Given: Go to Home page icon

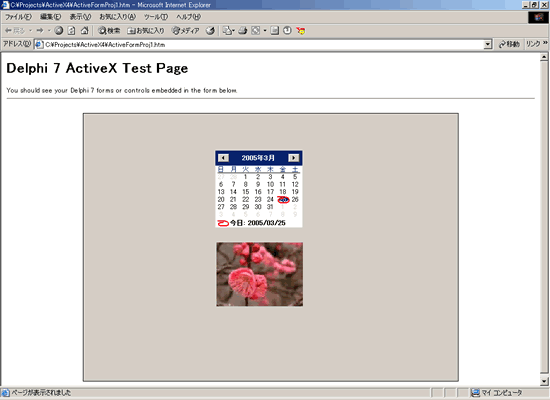Looking at the screenshot, I should tap(84, 31).
